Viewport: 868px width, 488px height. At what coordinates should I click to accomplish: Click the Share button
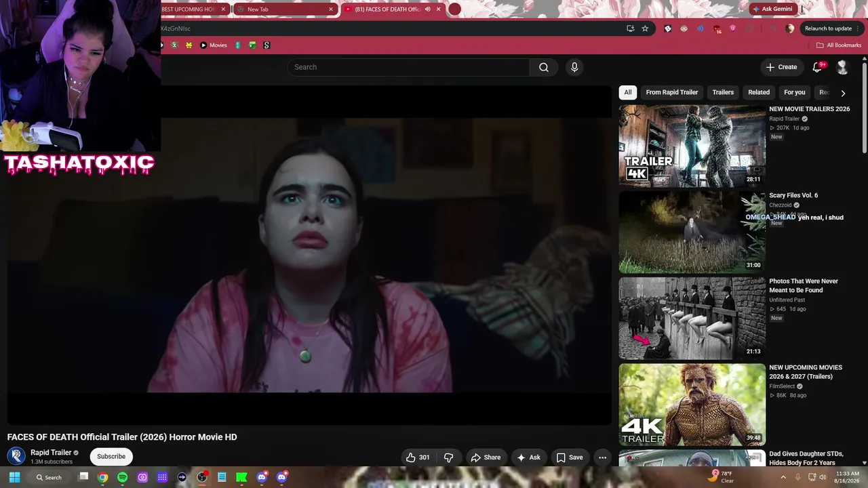pyautogui.click(x=486, y=457)
